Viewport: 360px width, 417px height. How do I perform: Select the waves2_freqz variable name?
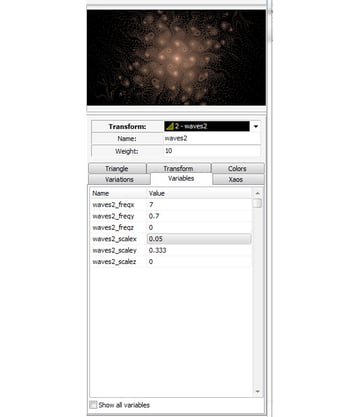pos(113,227)
